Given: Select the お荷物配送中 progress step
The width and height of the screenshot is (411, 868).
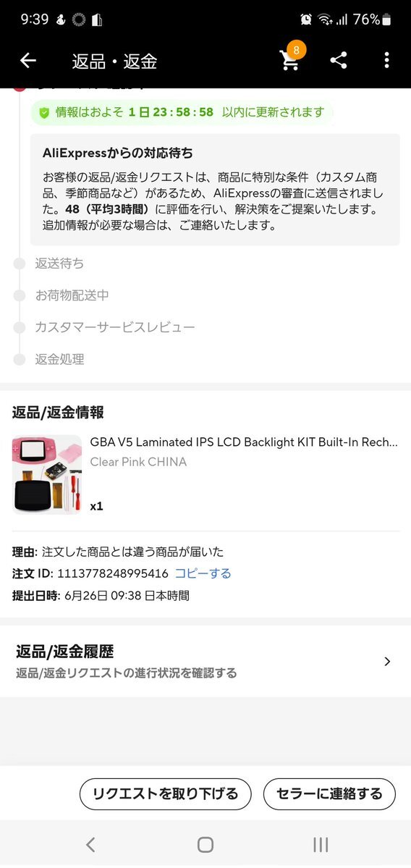Looking at the screenshot, I should tap(72, 295).
